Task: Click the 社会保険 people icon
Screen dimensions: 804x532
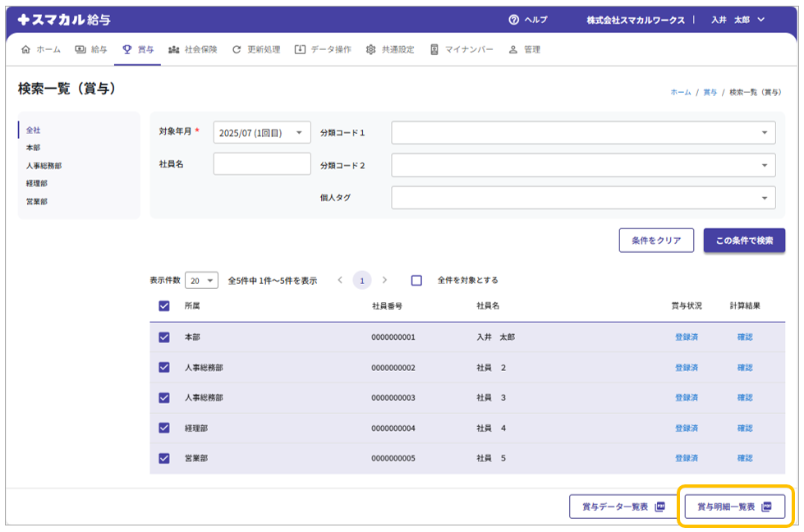Action: tap(174, 49)
